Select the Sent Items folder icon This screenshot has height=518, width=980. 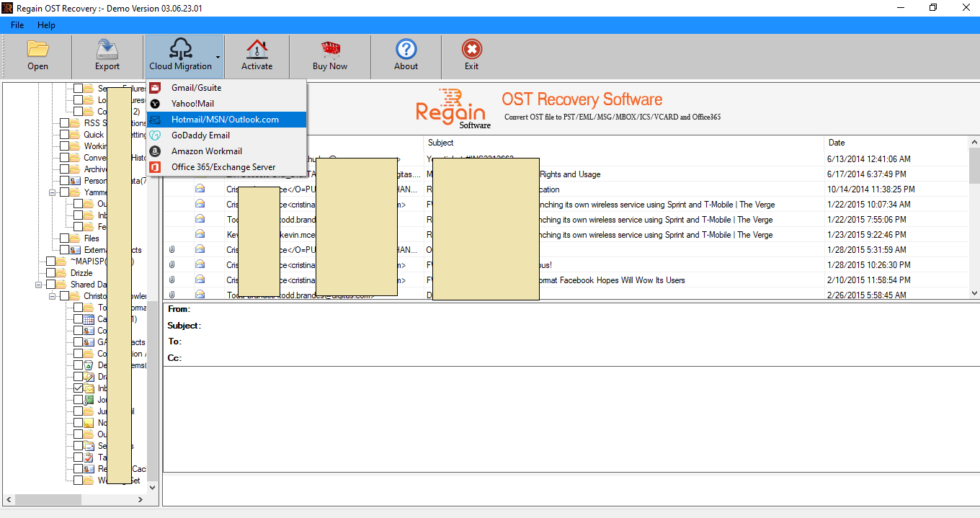[89, 446]
